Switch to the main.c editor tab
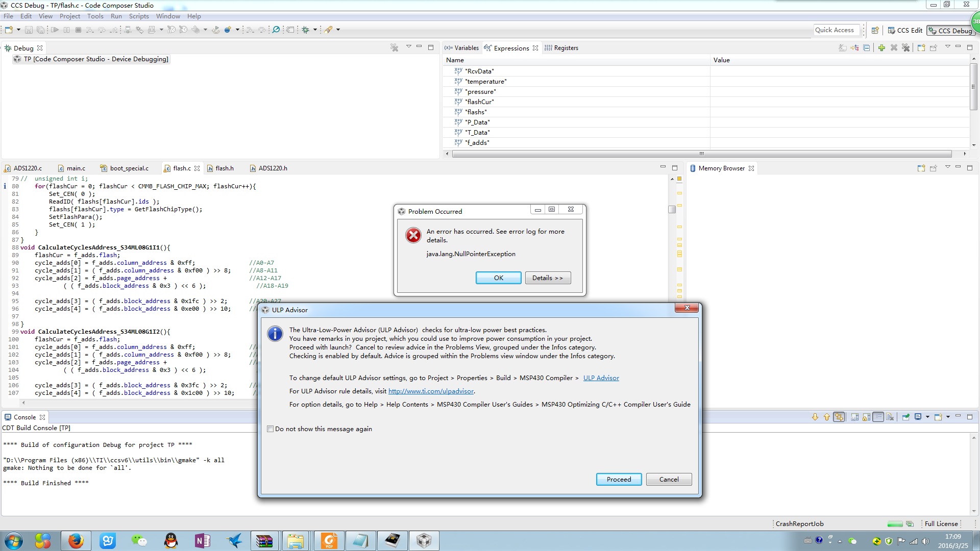This screenshot has width=980, height=551. pos(76,168)
